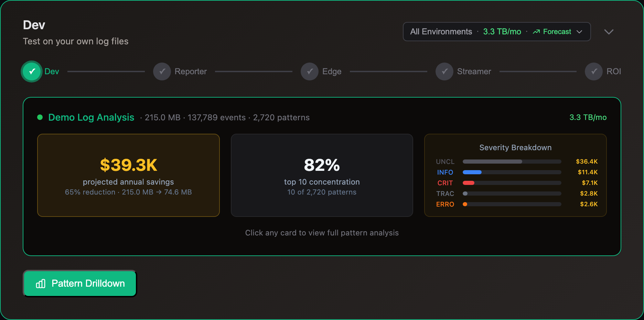Screen dimensions: 644x320
Task: Open the $39.3K projected annual savings card
Action: coord(128,175)
